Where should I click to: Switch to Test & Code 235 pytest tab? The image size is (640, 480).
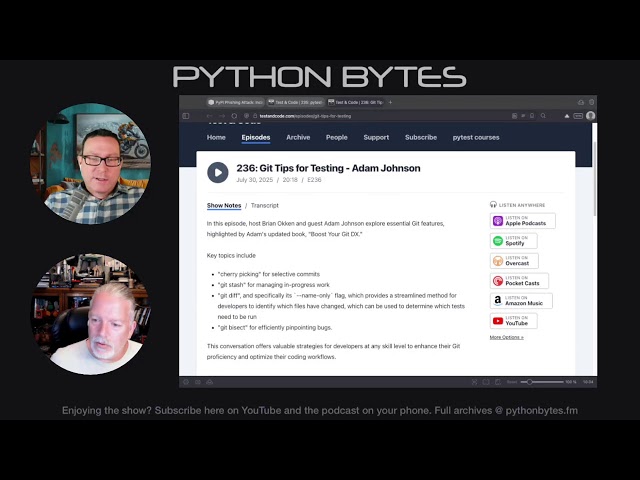296,102
